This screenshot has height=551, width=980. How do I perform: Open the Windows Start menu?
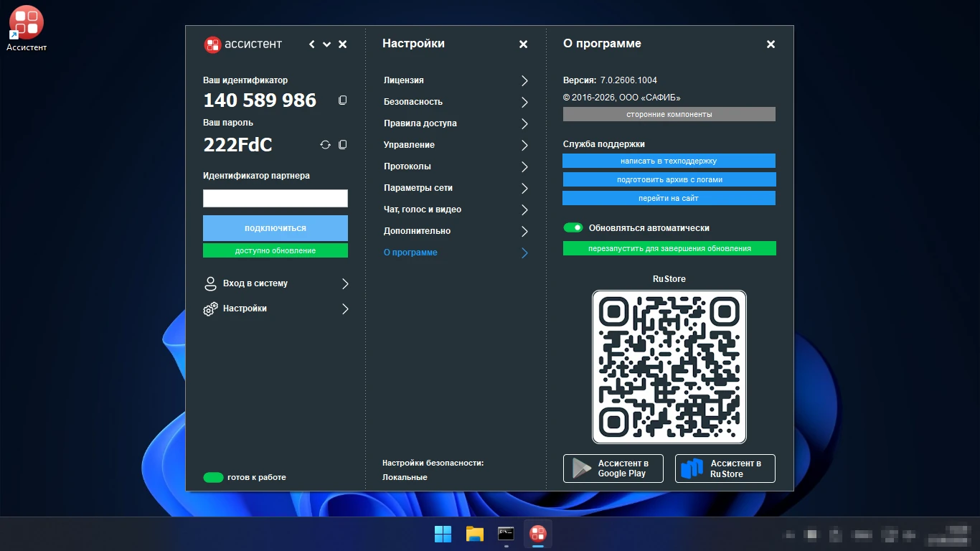443,534
